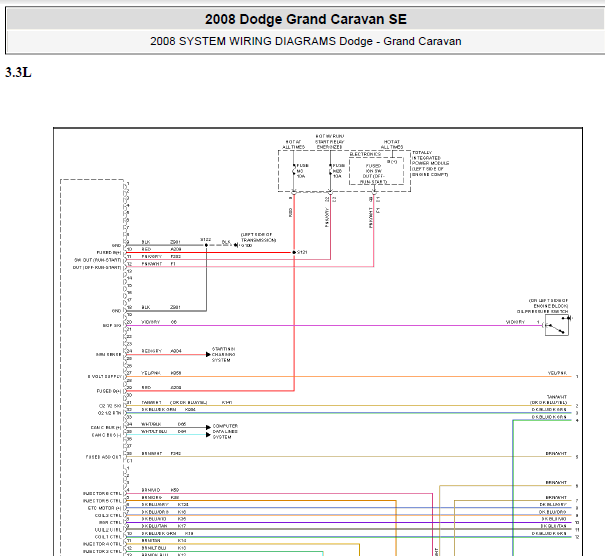Click the '5 Volt Supply' pin label
The width and height of the screenshot is (605, 556).
pyautogui.click(x=105, y=376)
